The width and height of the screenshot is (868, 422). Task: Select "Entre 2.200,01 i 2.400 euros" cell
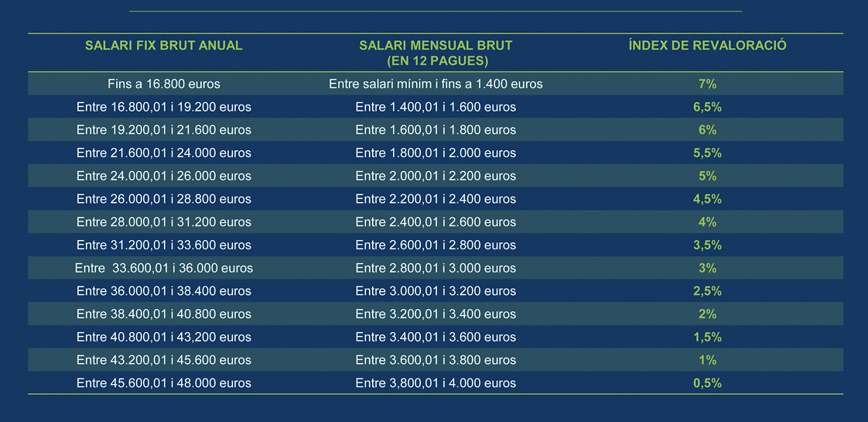tap(436, 199)
